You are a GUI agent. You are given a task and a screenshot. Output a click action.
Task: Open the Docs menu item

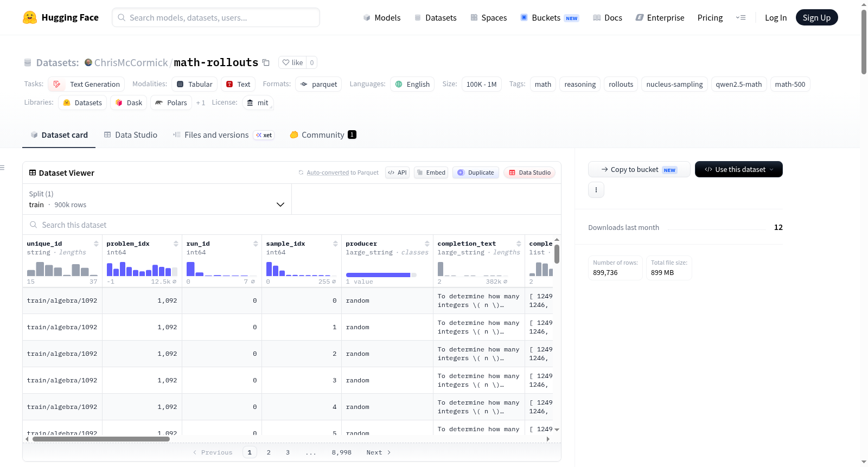pyautogui.click(x=608, y=17)
